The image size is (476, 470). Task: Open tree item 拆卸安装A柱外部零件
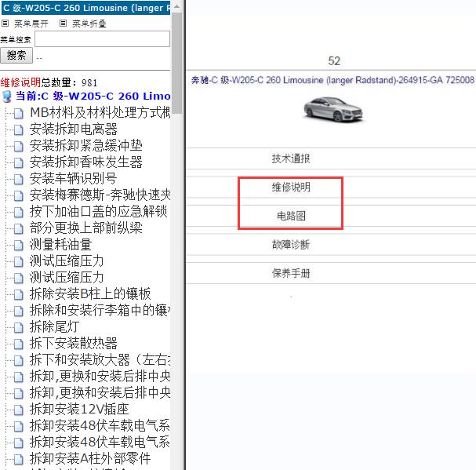pyautogui.click(x=90, y=458)
